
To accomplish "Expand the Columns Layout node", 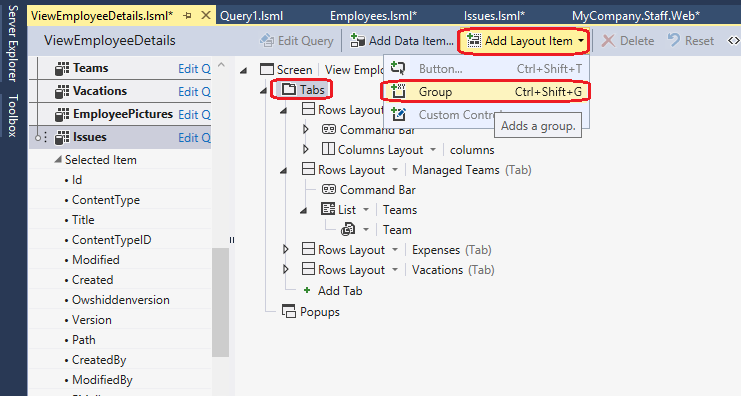I will tap(306, 149).
